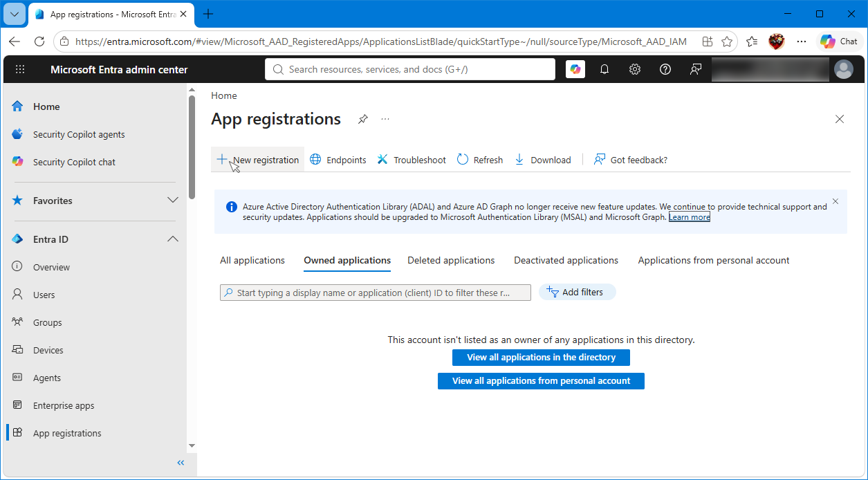The width and height of the screenshot is (868, 480).
Task: Click the Add filters button
Action: 577,292
